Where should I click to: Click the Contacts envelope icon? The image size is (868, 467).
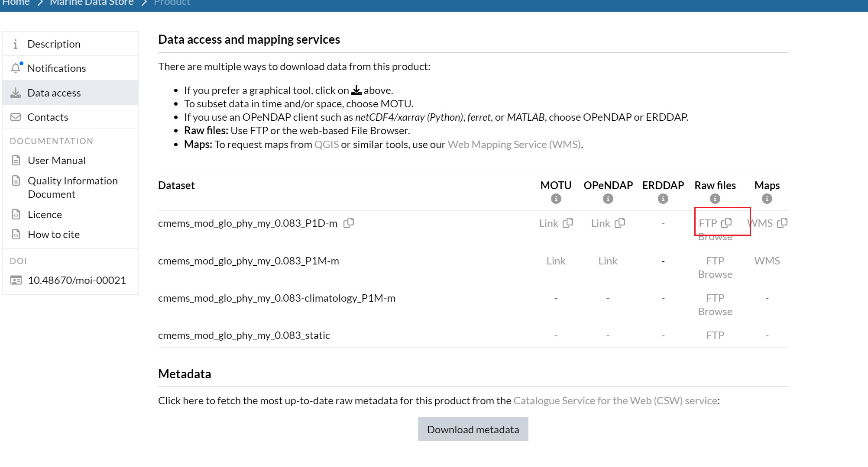click(x=16, y=117)
